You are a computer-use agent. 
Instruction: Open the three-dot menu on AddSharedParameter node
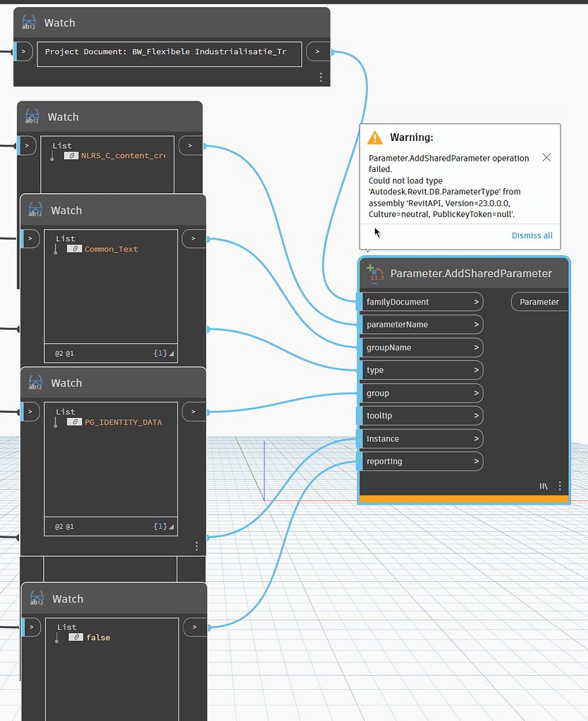click(x=560, y=486)
